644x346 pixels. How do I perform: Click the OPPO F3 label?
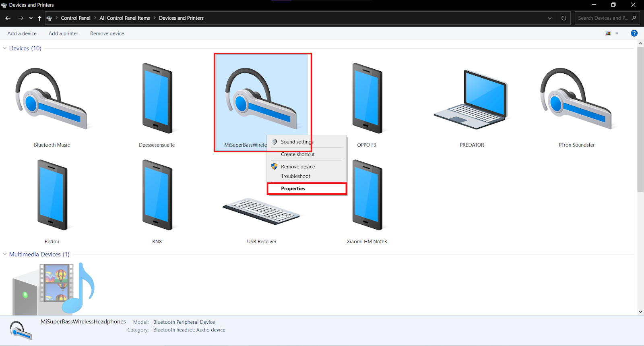tap(367, 145)
